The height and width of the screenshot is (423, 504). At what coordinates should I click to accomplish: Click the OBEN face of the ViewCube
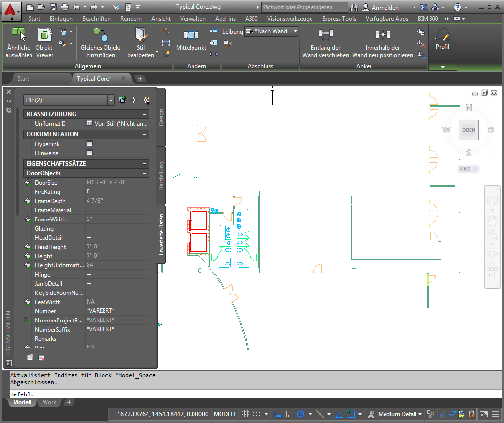[x=468, y=130]
